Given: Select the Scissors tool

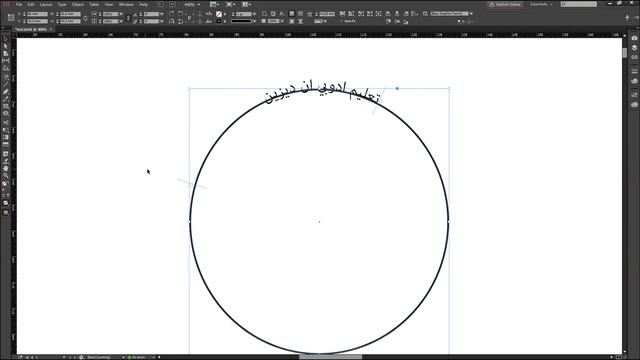Looking at the screenshot, I should pos(5,122).
